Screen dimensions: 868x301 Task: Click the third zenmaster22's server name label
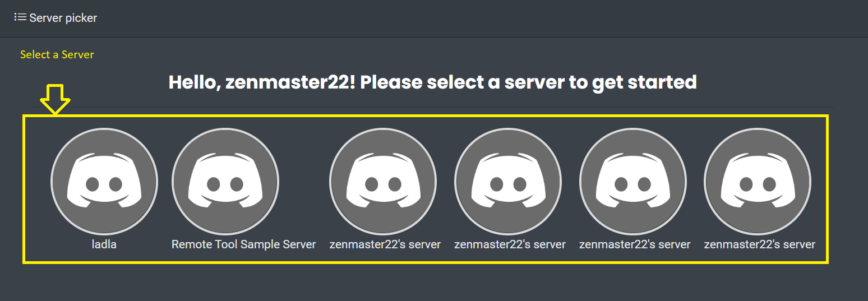[635, 244]
